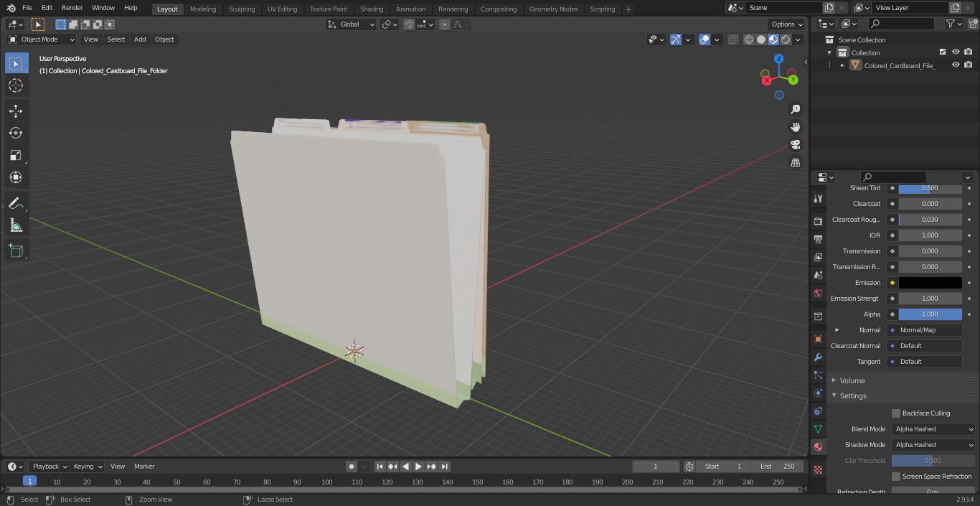980x506 pixels.
Task: Open Global transform orientation dropdown
Action: (x=352, y=24)
